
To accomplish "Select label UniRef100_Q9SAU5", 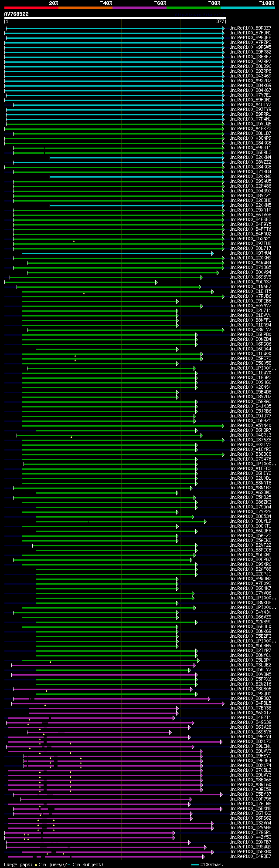I will pos(250,182).
